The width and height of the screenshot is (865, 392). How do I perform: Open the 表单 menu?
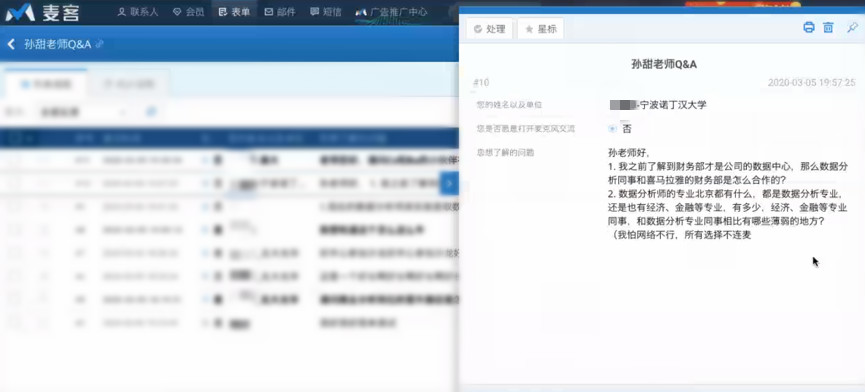pyautogui.click(x=234, y=12)
